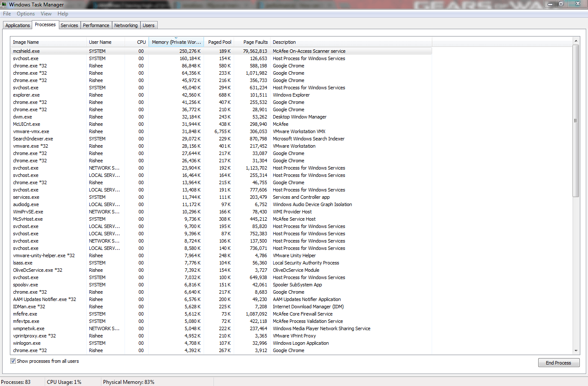Open the Performance tab
Viewport: 588px width, 386px height.
tap(96, 25)
